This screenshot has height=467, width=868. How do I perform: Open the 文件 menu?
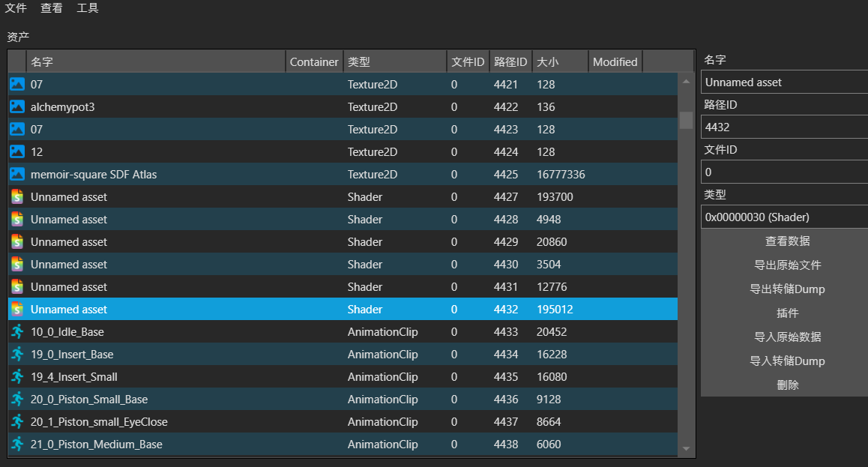[16, 8]
